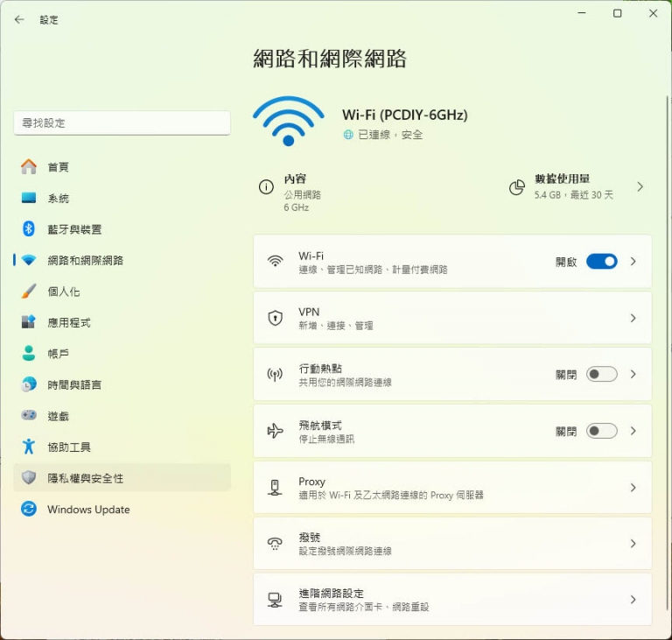672x640 pixels.
Task: Click 6 GHz band text
Action: click(296, 207)
